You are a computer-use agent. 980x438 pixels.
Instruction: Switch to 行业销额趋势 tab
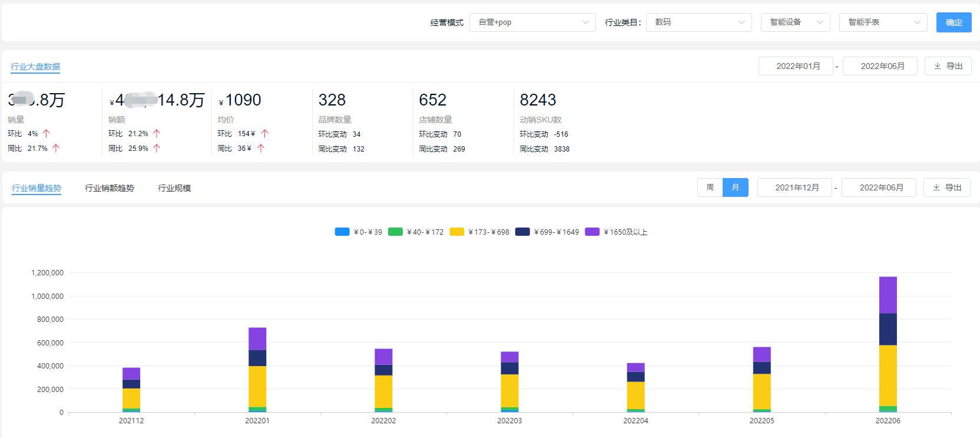[110, 188]
